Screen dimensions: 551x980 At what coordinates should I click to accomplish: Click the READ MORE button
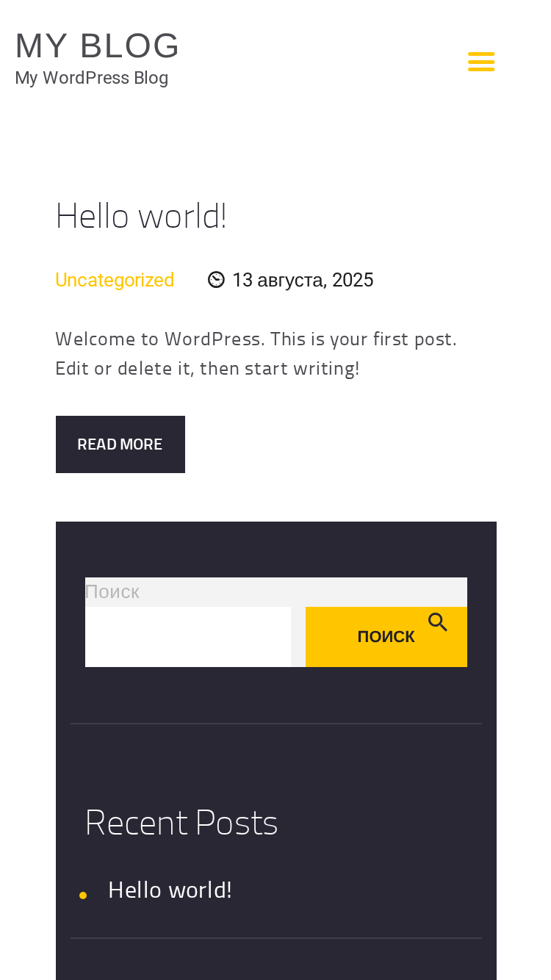[120, 444]
